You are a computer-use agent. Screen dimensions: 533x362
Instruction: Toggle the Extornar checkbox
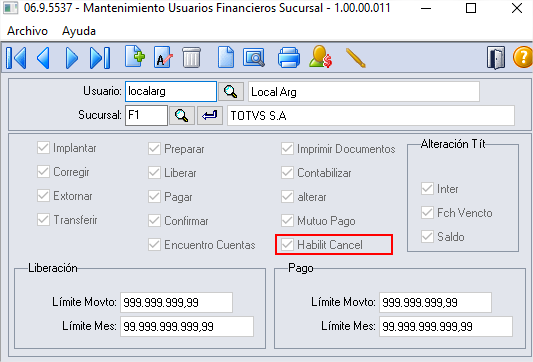coord(43,196)
